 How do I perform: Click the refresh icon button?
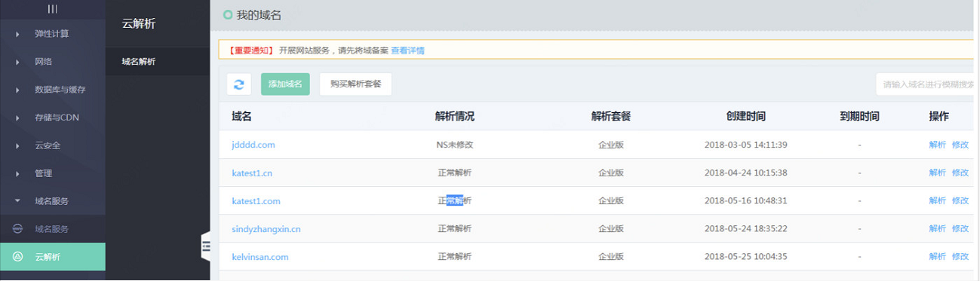coord(239,84)
